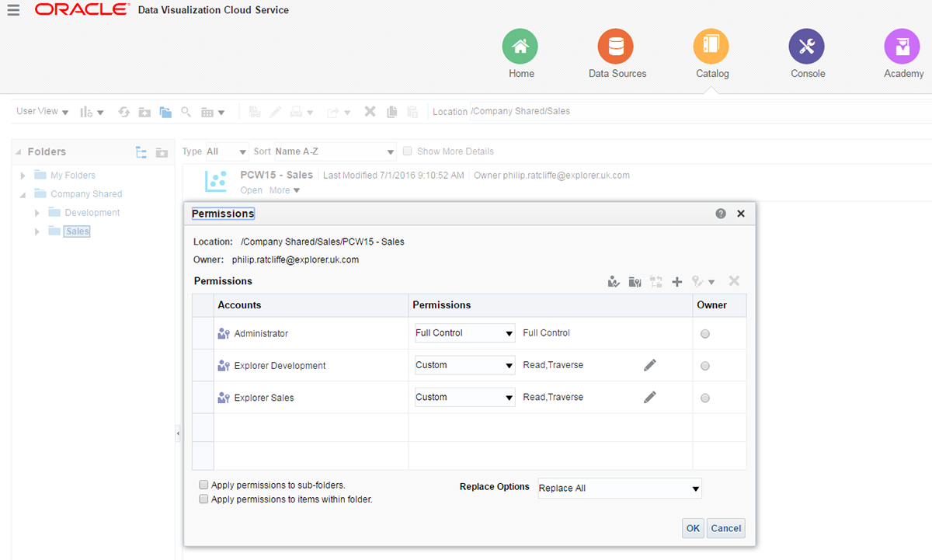Select My Folders in the tree

point(73,176)
